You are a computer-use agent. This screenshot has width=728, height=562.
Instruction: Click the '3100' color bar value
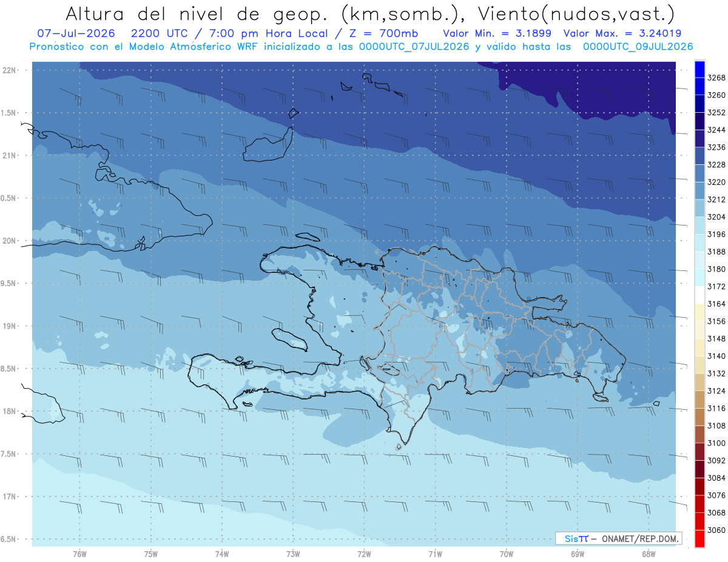716,443
